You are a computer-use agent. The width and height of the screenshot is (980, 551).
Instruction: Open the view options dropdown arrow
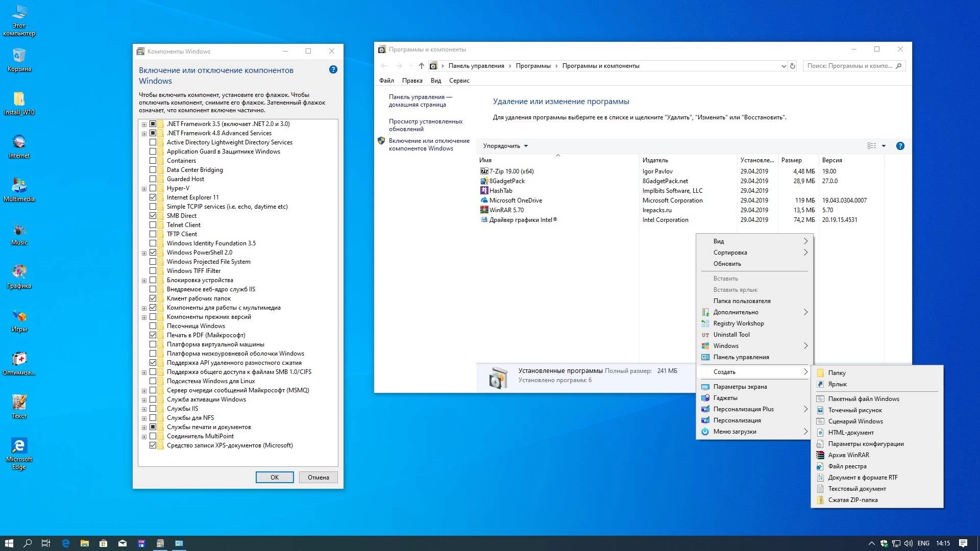click(884, 146)
